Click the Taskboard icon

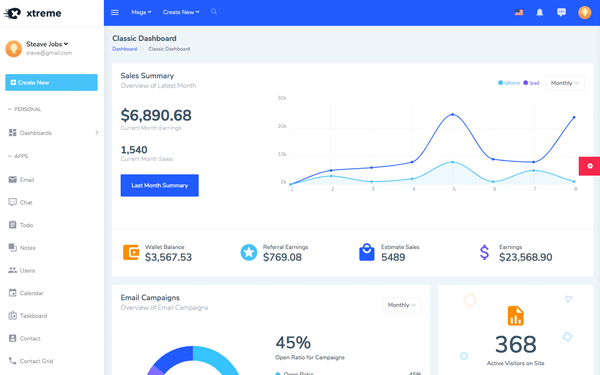click(x=13, y=316)
